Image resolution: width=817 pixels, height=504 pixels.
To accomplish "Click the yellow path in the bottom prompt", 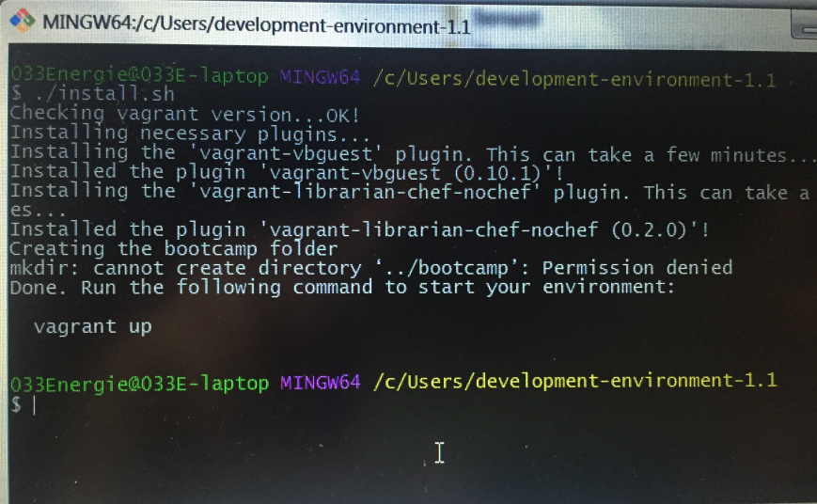I will click(x=574, y=381).
